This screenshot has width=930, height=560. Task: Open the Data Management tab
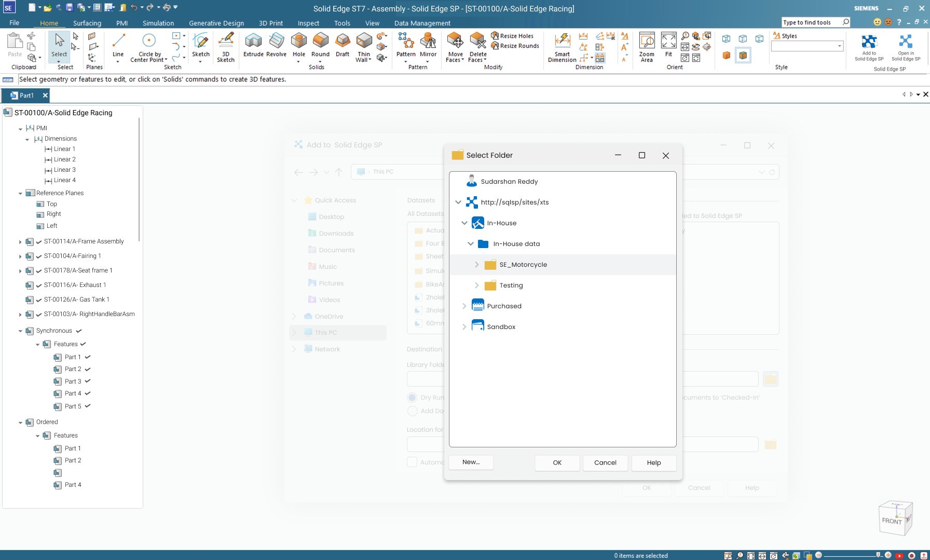[422, 23]
